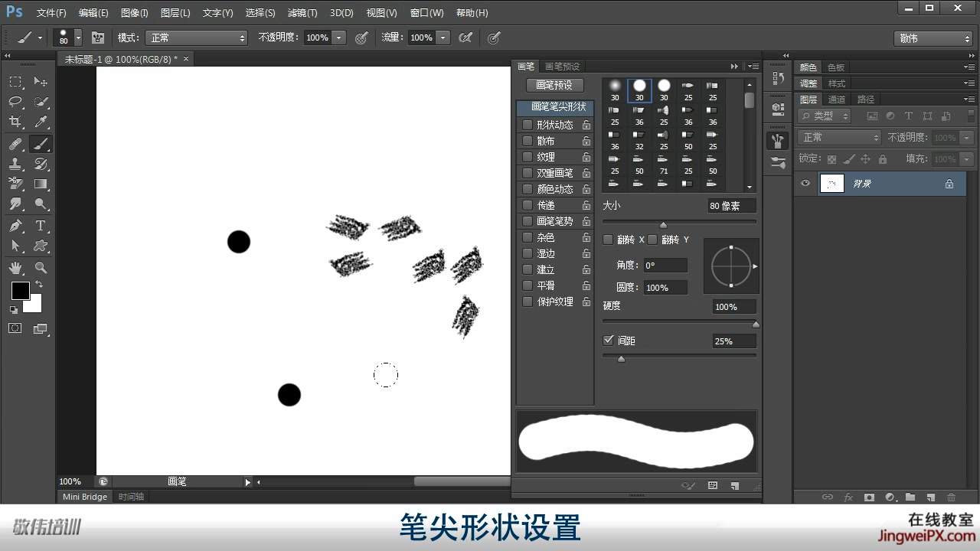Click the 角度 angle input field
Viewport: 980px width, 551px height.
coord(665,266)
